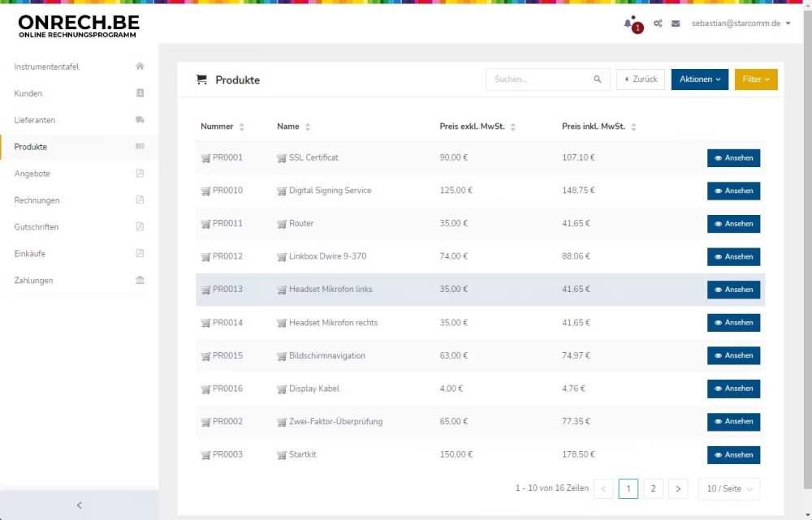Collapse the left sidebar
812x520 pixels.
tap(79, 505)
